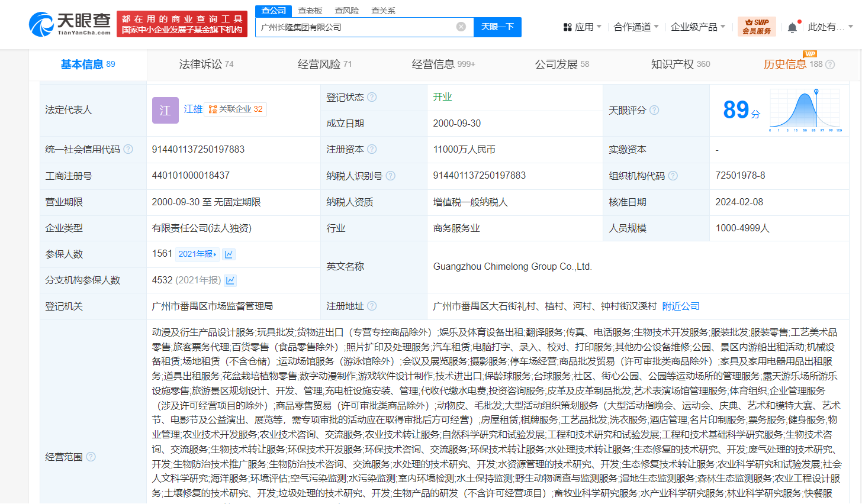Screen dimensions: 862x504
Task: Select approval date 2024-02-08
Action: click(739, 202)
